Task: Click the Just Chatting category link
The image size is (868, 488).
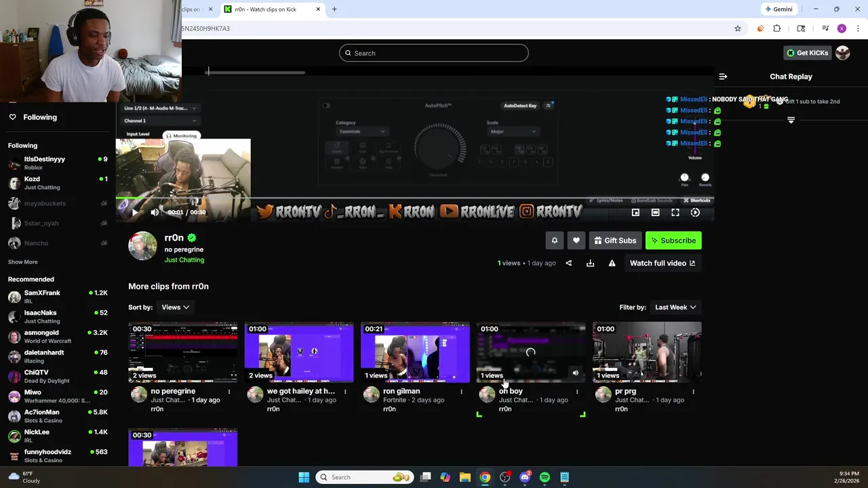Action: (x=184, y=260)
